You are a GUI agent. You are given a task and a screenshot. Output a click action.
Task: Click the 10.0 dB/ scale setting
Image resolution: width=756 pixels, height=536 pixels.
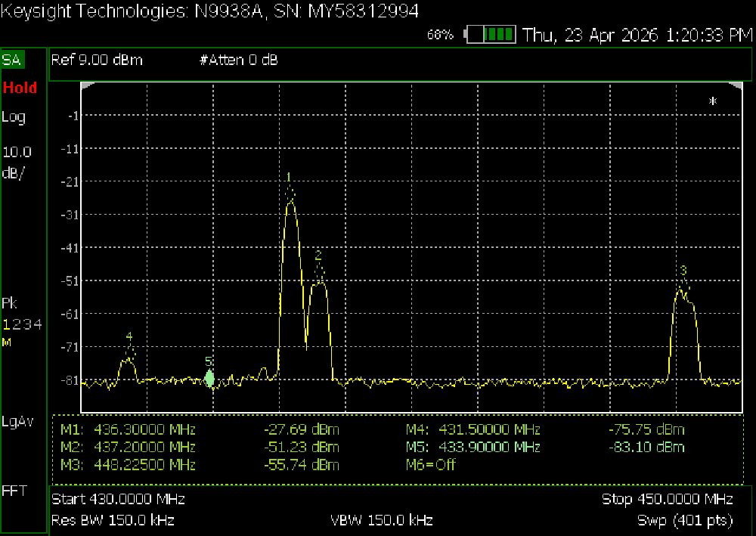17,163
